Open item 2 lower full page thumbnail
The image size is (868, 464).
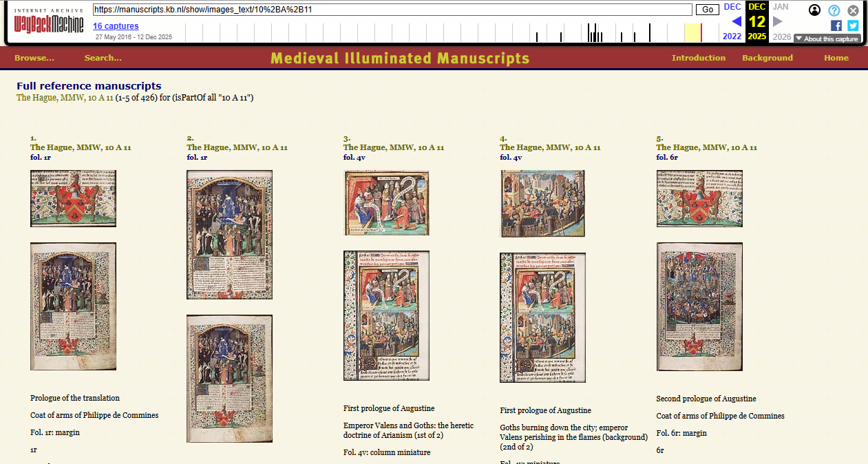tap(229, 379)
